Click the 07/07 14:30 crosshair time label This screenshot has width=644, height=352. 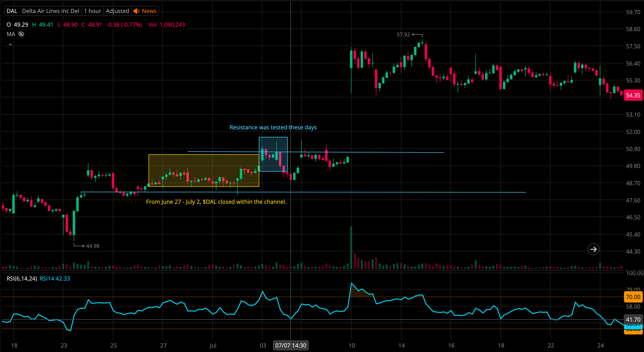(x=290, y=345)
